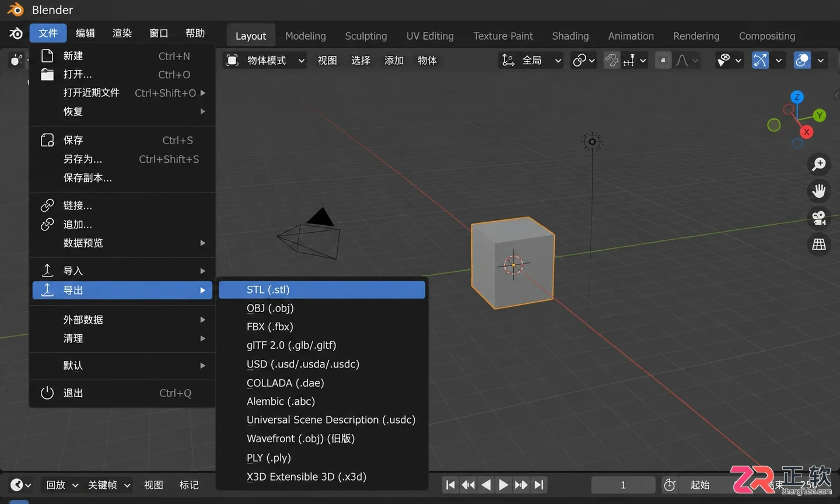Open gizmo options dropdown arrow
840x504 pixels.
point(778,60)
